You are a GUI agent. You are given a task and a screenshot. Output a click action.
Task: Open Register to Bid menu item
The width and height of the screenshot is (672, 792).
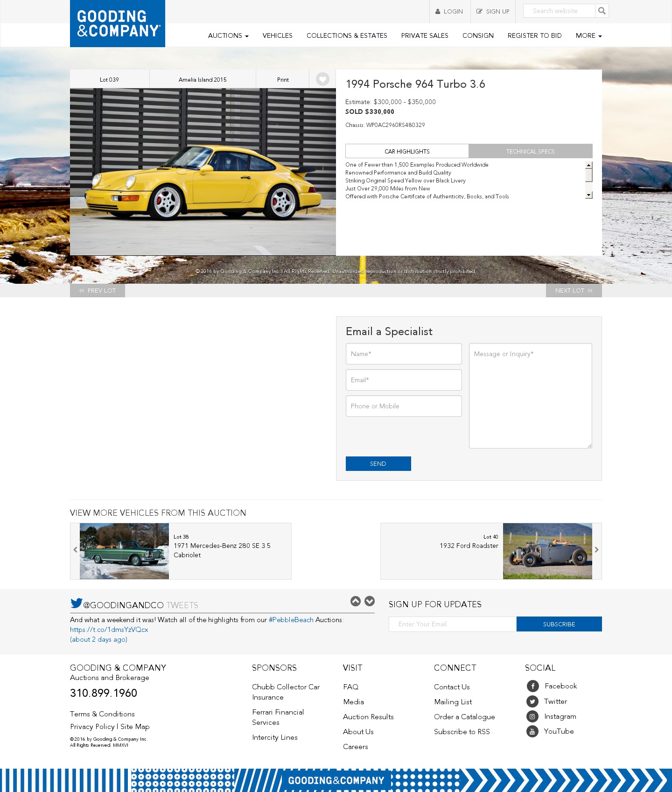[x=534, y=35]
